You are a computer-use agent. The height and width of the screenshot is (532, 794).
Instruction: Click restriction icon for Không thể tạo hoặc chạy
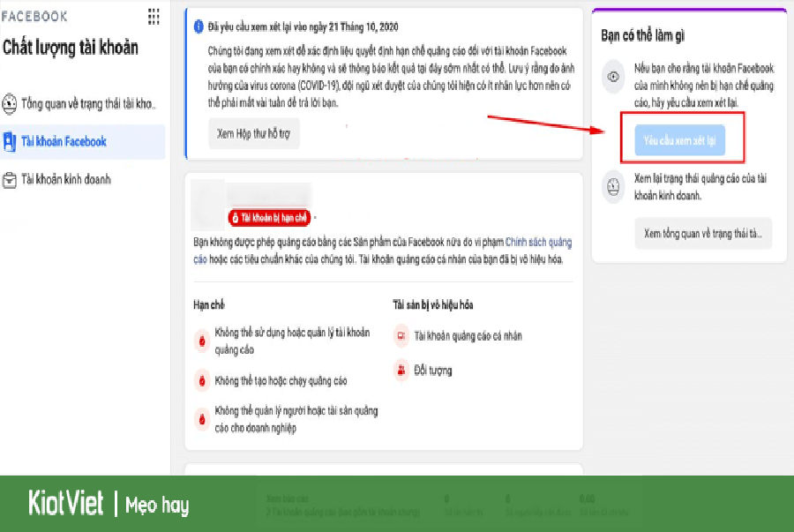coord(202,380)
